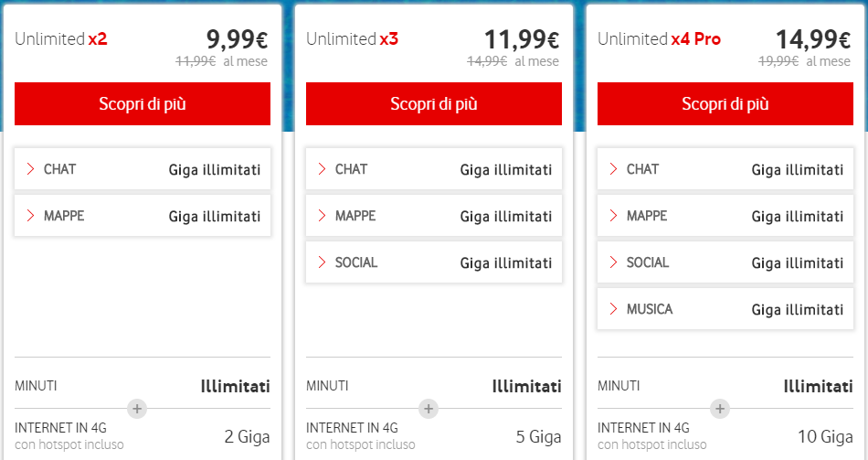The width and height of the screenshot is (868, 460).
Task: Click plus icon in Unlimited x2 card
Action: [137, 409]
